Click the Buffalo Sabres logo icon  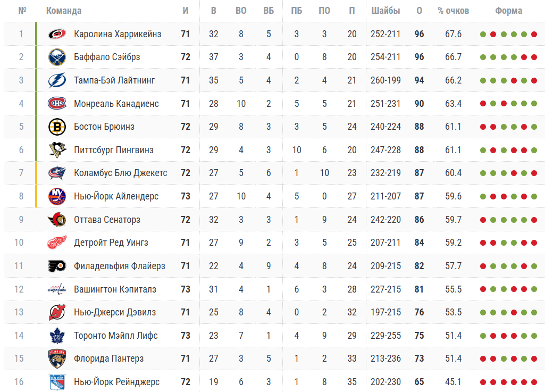(x=57, y=57)
